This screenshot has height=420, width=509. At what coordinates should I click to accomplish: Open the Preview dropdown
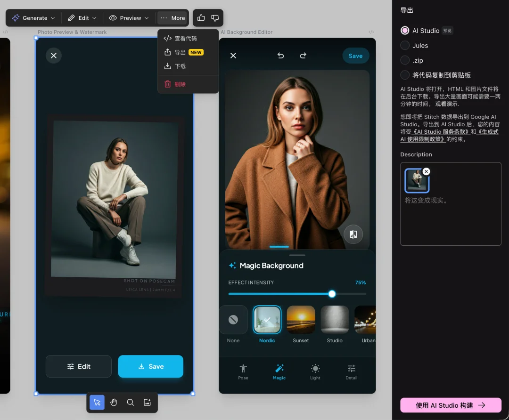point(129,18)
